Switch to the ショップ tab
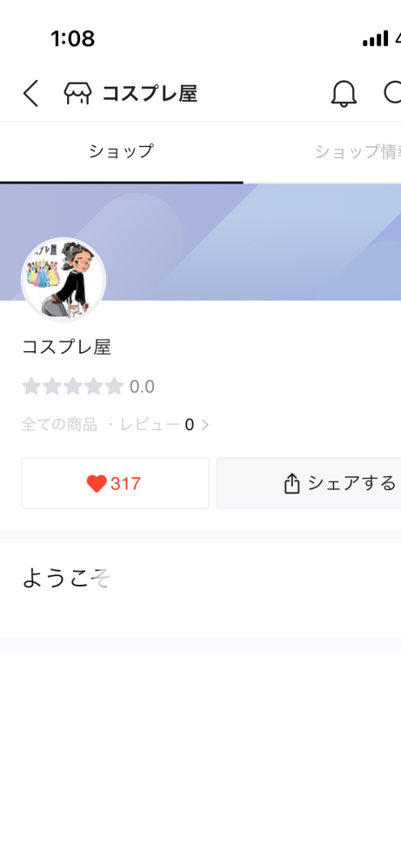This screenshot has height=868, width=401. 121,152
